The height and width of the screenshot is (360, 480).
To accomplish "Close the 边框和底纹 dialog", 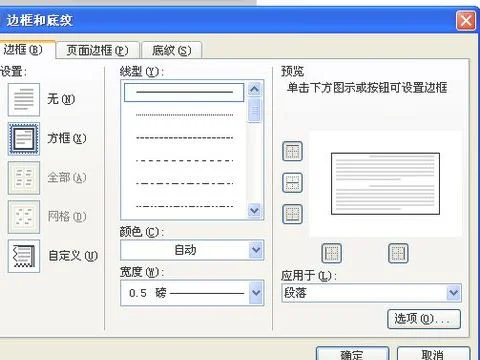I will click(466, 21).
